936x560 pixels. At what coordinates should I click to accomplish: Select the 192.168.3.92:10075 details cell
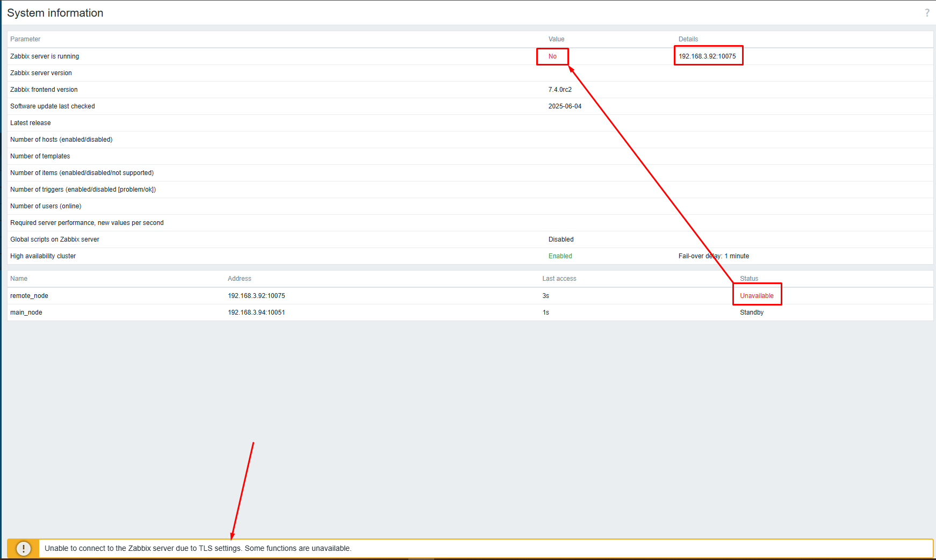[x=707, y=56]
